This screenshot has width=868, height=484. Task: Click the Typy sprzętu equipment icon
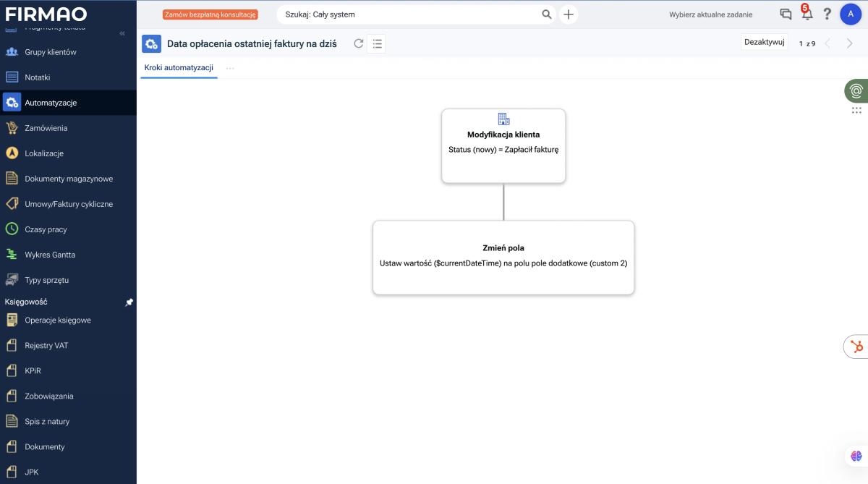(12, 280)
